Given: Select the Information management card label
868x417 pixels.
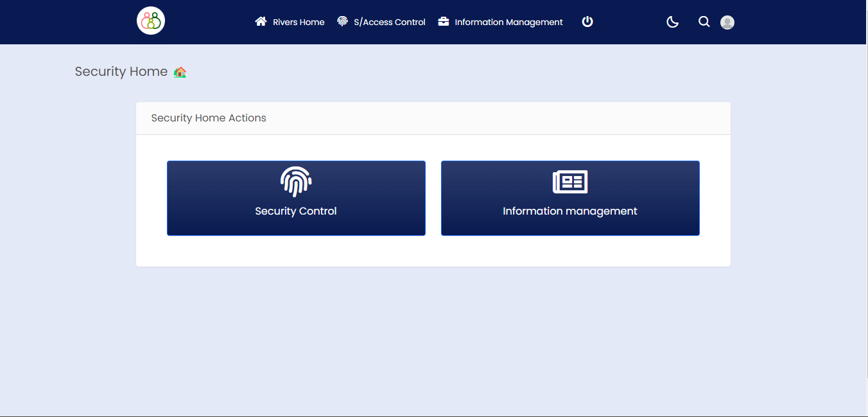Looking at the screenshot, I should click(570, 211).
